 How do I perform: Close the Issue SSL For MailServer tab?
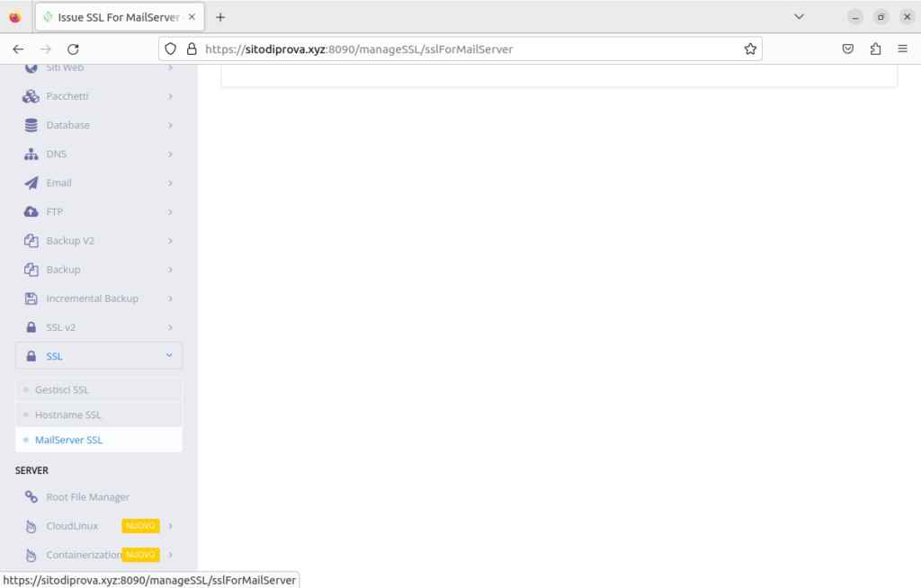coord(192,17)
